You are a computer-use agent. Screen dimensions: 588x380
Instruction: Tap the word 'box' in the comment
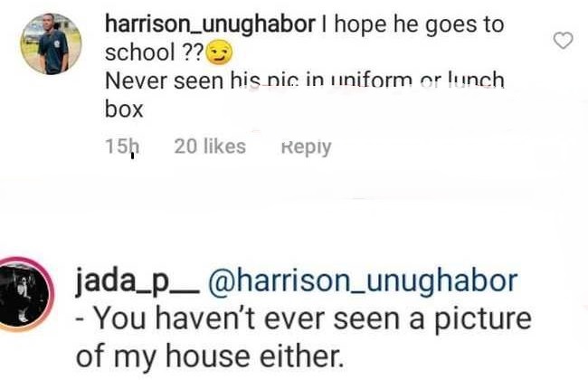[124, 109]
